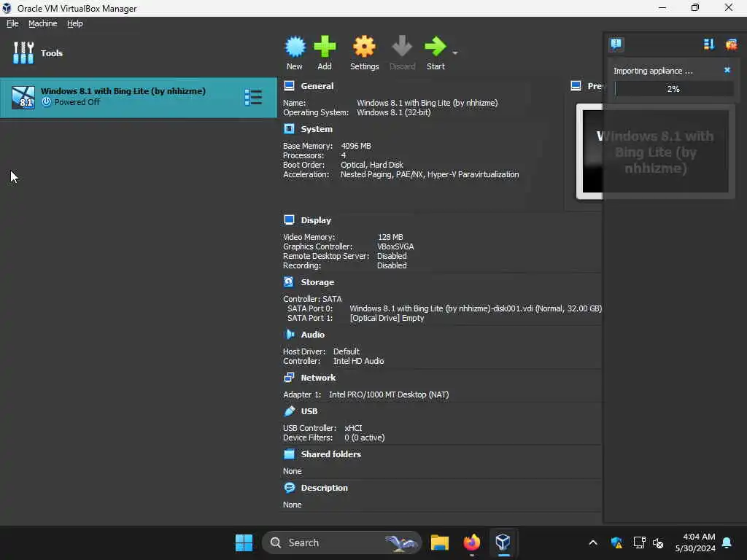This screenshot has width=747, height=560.
Task: Click the VM preview thumbnail
Action: [656, 152]
